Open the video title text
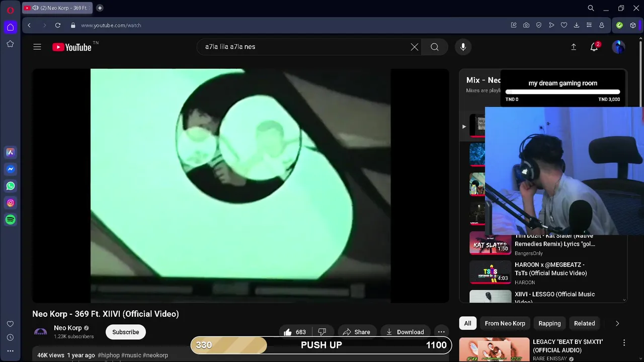 [x=106, y=314]
